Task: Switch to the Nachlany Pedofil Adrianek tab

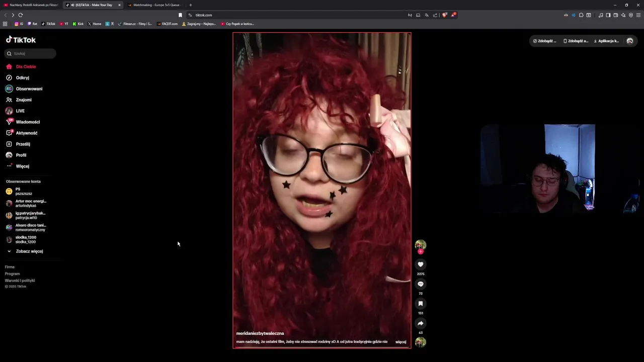Action: (x=31, y=5)
